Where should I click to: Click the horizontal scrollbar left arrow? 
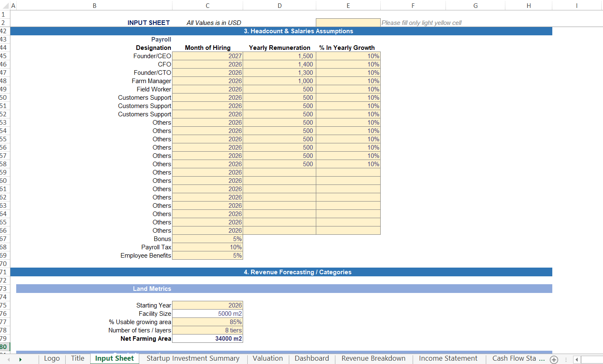(576, 359)
